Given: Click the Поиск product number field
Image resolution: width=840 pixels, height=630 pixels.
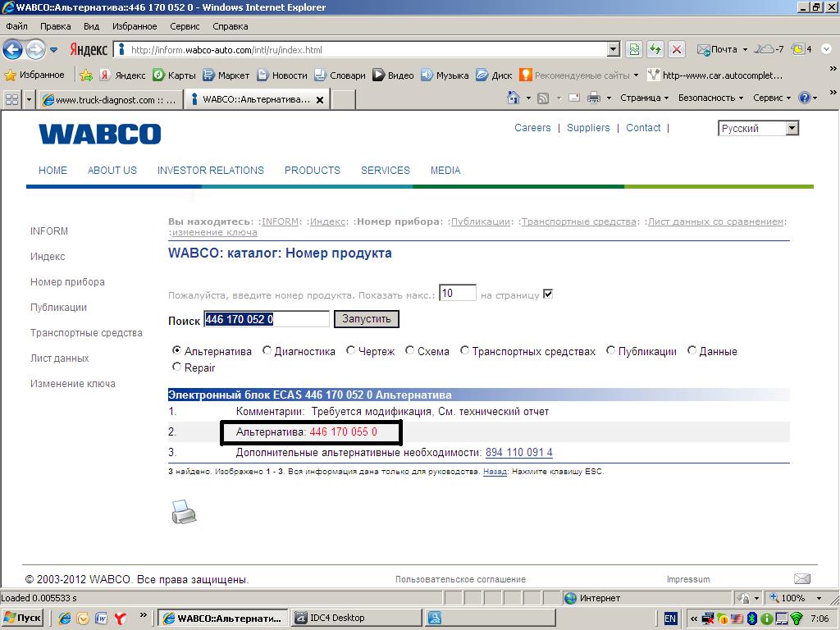Looking at the screenshot, I should pos(267,319).
